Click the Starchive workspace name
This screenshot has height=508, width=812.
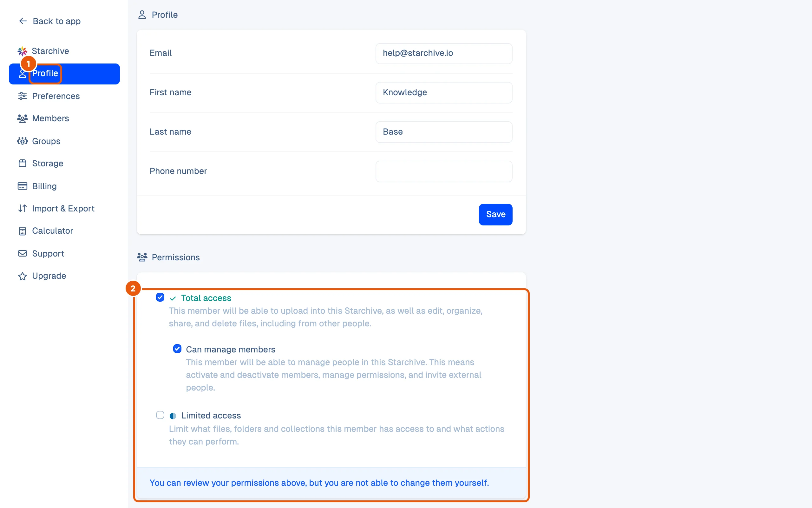(50, 51)
